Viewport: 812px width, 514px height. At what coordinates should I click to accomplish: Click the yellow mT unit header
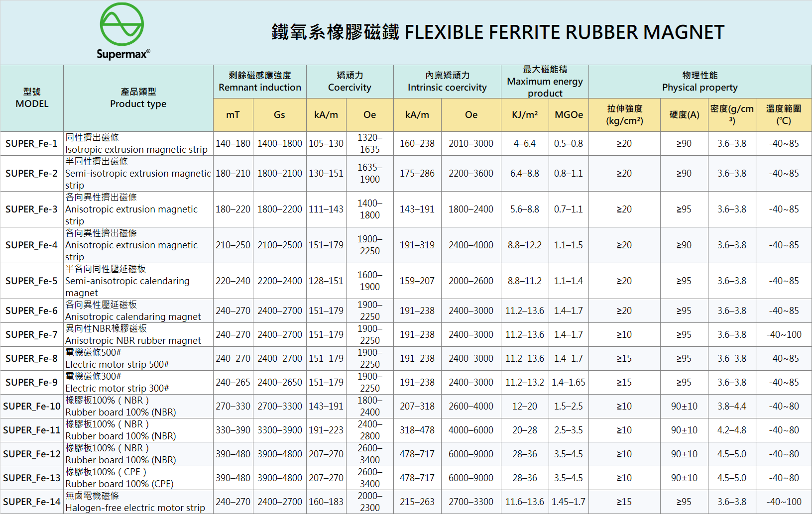[233, 115]
